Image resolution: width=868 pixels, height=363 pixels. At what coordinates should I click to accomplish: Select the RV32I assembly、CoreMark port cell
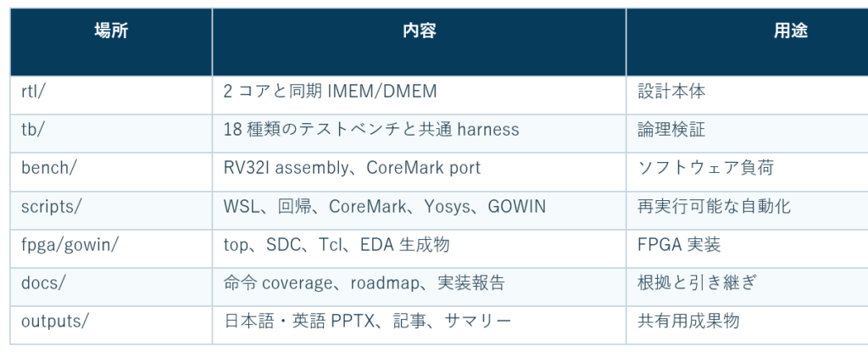point(419,172)
